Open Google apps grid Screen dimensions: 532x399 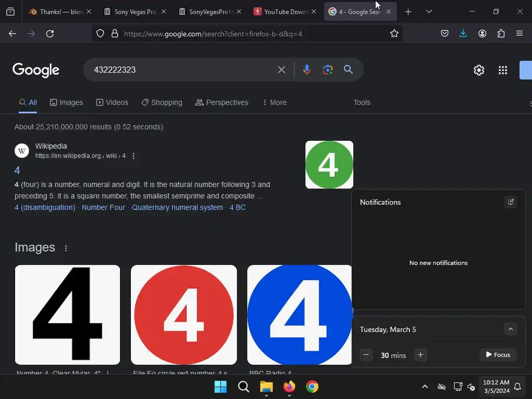click(503, 70)
